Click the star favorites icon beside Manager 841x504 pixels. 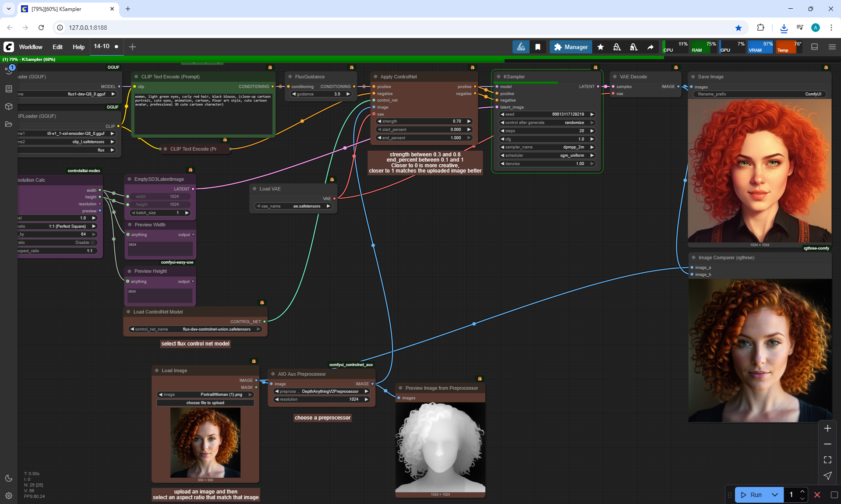click(x=601, y=47)
